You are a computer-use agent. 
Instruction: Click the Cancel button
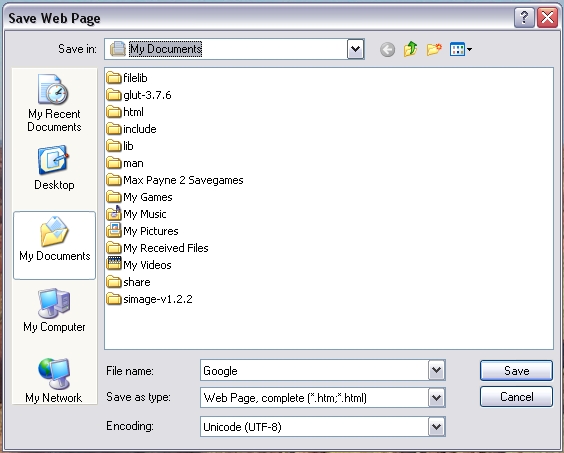(516, 397)
